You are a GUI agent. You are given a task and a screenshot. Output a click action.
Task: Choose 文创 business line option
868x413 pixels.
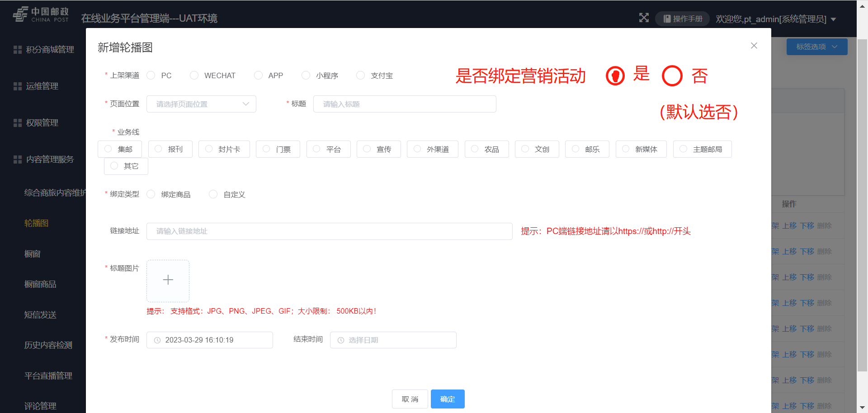[537, 149]
